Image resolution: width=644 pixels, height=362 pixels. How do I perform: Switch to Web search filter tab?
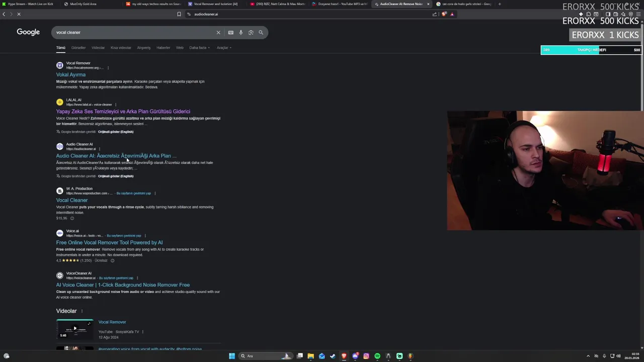[x=180, y=48]
